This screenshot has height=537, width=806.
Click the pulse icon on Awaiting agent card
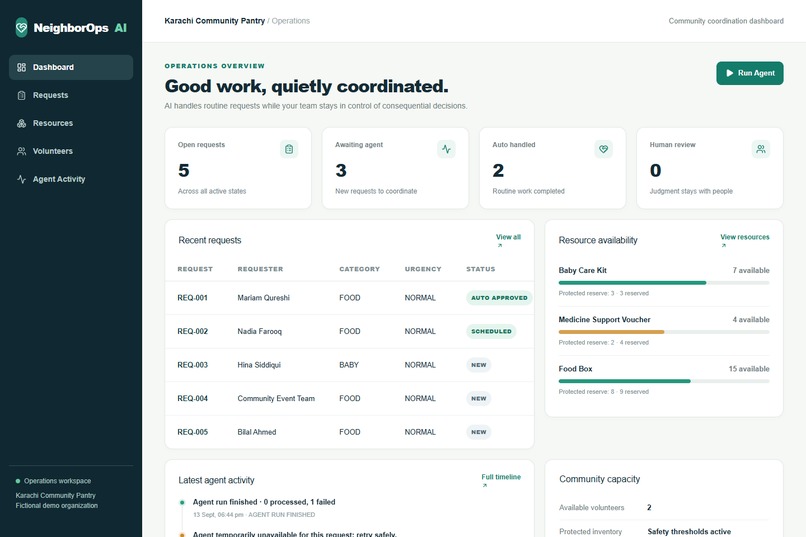tap(446, 149)
